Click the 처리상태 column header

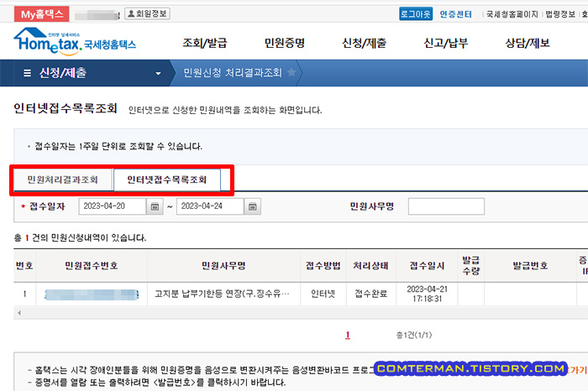pyautogui.click(x=371, y=266)
